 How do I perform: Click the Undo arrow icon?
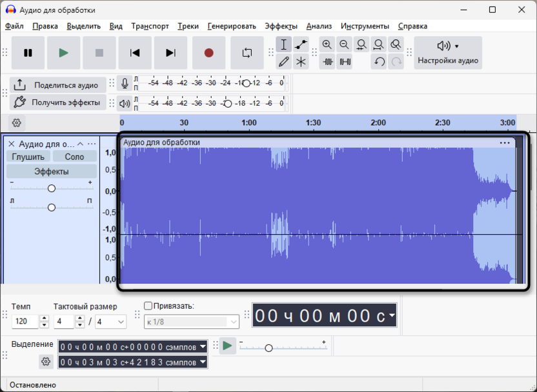pos(379,61)
